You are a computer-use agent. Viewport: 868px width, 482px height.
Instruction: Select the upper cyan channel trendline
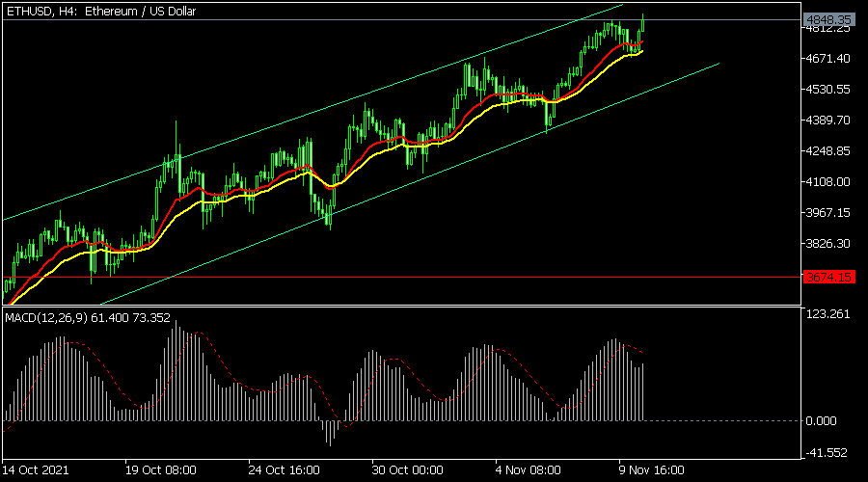click(312, 113)
